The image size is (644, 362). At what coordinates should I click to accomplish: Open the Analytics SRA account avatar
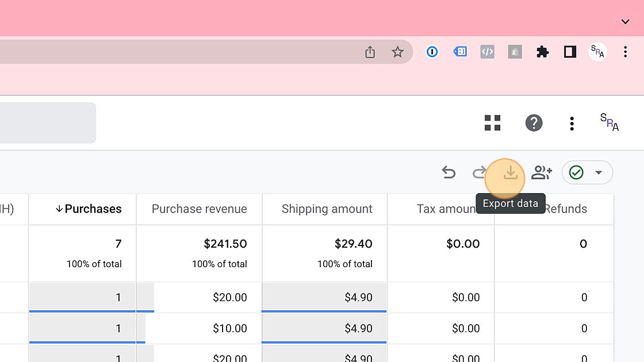point(609,122)
